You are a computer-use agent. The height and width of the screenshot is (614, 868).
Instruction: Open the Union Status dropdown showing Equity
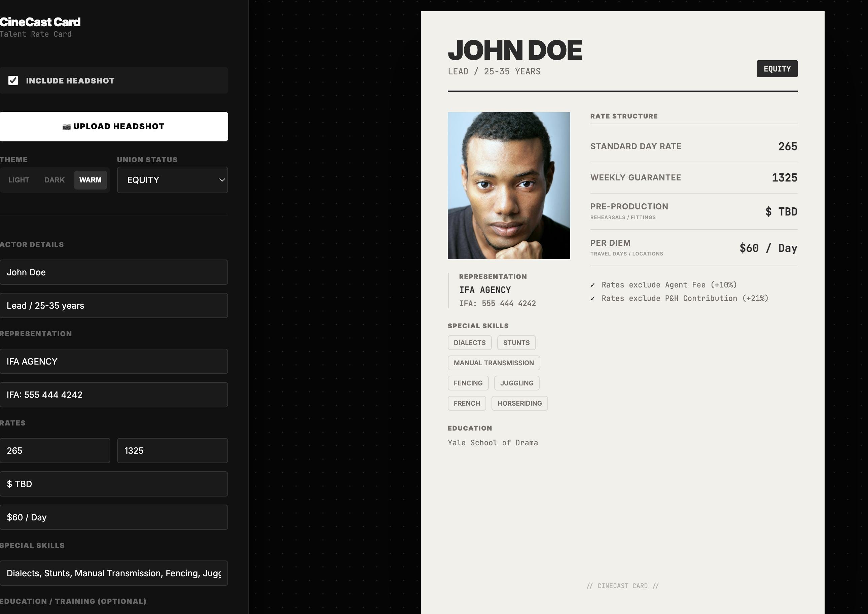[x=172, y=180]
